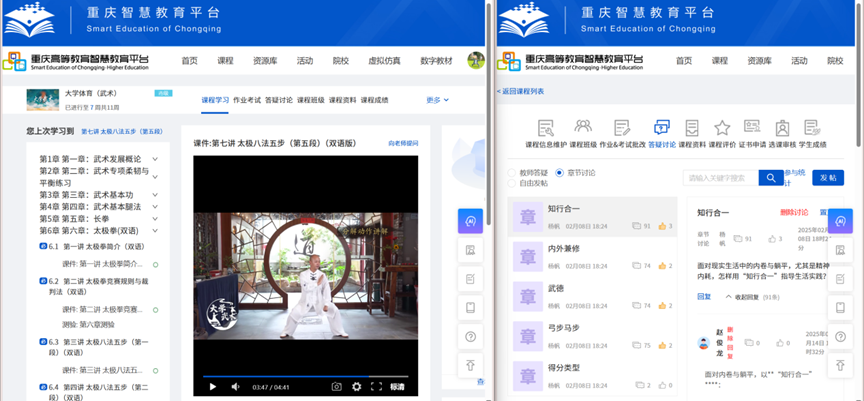Screen dimensions: 864x401
Task: Click 发帖 button to post
Action: pos(828,177)
